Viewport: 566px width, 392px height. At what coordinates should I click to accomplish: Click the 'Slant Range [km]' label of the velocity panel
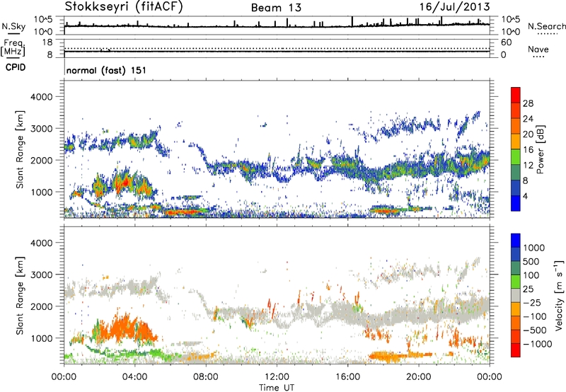coord(20,295)
